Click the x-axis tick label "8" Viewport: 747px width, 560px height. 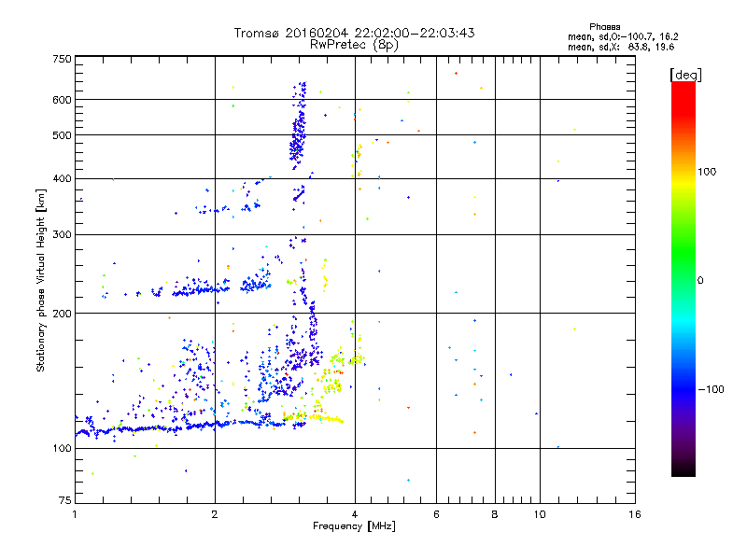tap(495, 514)
